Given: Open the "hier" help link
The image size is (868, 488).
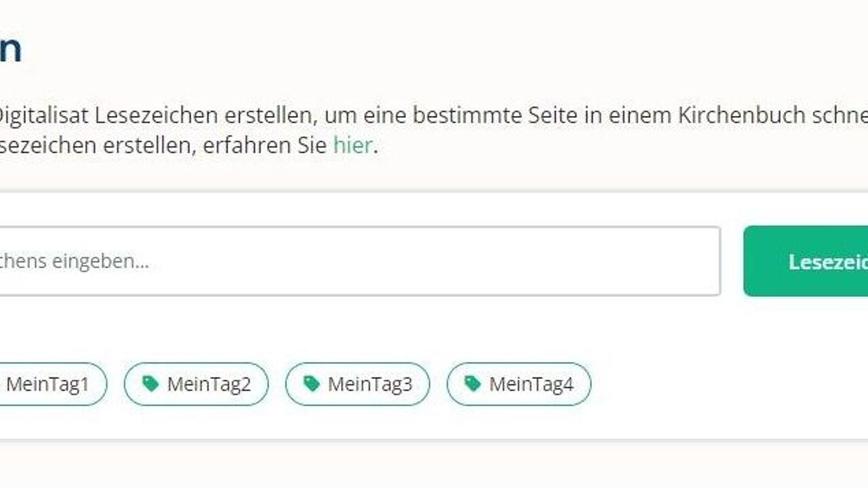Looking at the screenshot, I should (x=351, y=145).
